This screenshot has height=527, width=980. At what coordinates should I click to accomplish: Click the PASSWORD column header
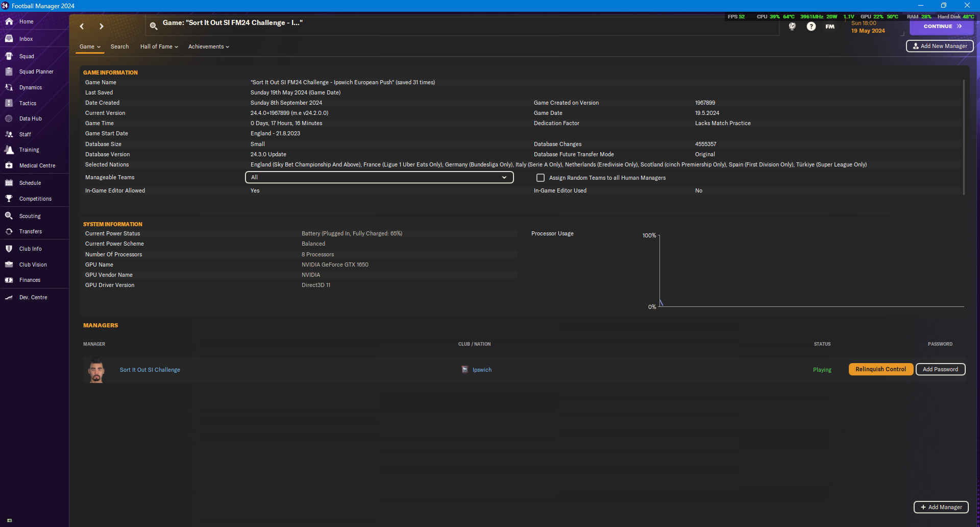click(x=940, y=344)
